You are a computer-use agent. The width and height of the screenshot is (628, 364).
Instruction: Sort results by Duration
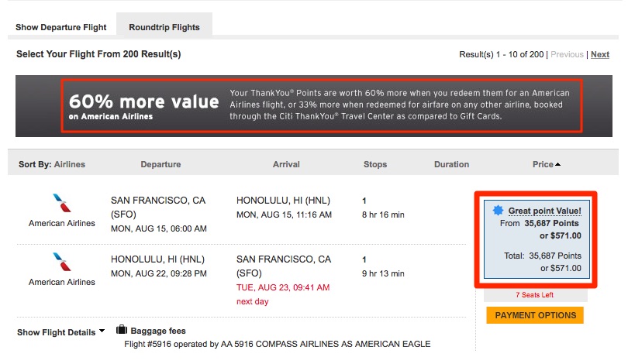[x=452, y=164]
